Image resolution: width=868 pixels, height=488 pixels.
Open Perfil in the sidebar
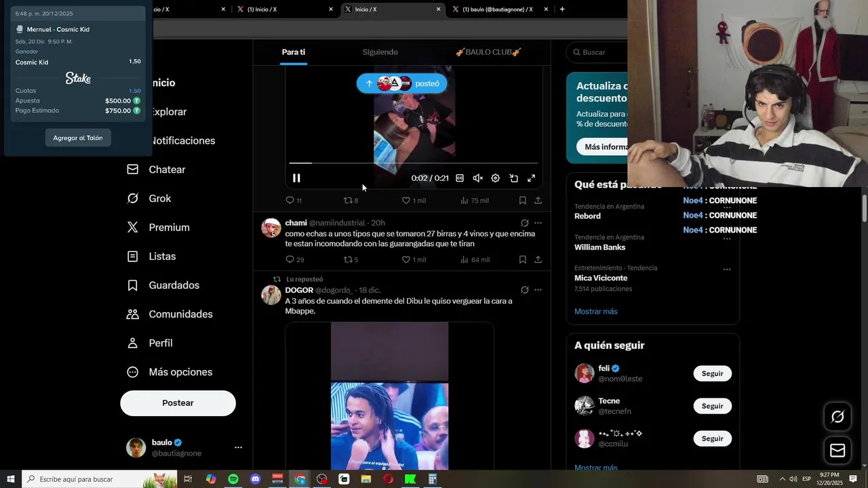click(150, 343)
